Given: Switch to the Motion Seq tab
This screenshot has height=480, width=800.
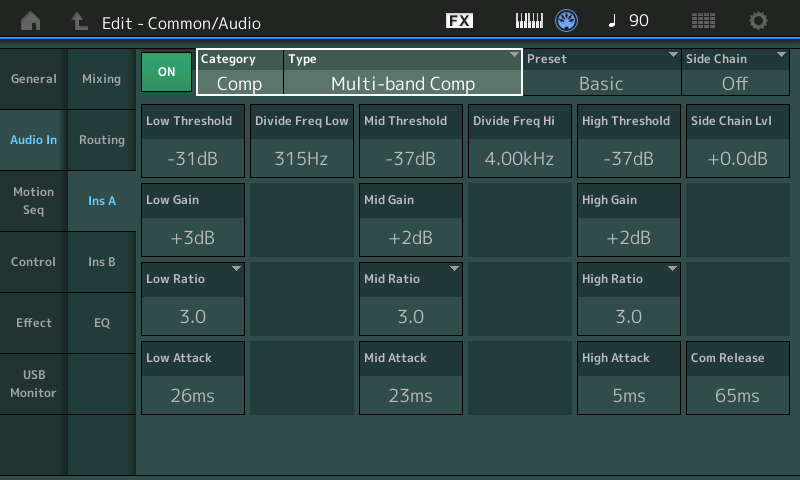Looking at the screenshot, I should click(x=33, y=201).
